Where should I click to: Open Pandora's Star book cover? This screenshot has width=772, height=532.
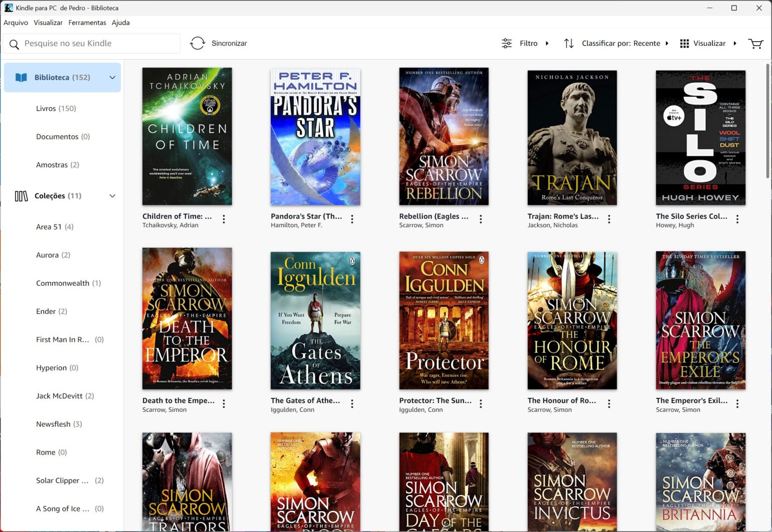tap(315, 136)
